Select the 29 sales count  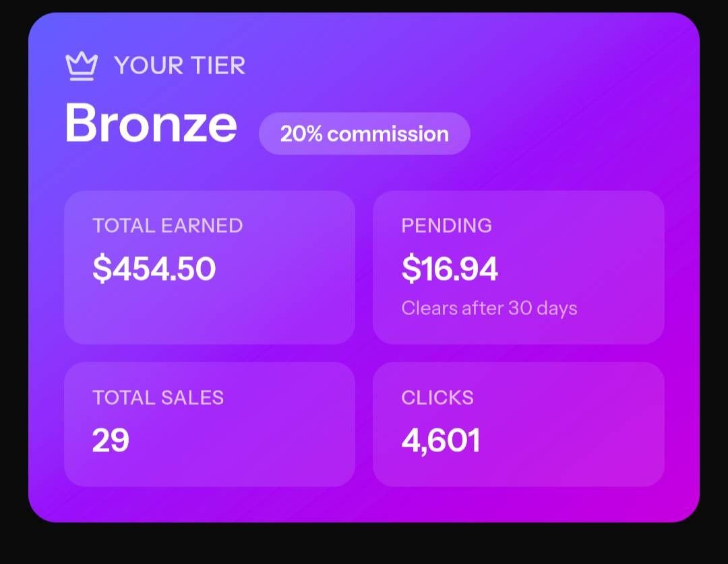(111, 441)
